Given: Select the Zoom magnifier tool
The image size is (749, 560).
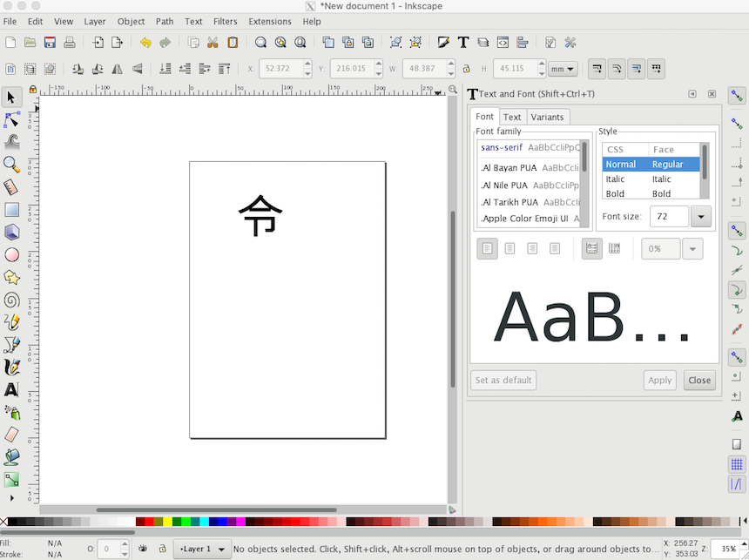Looking at the screenshot, I should 11,165.
